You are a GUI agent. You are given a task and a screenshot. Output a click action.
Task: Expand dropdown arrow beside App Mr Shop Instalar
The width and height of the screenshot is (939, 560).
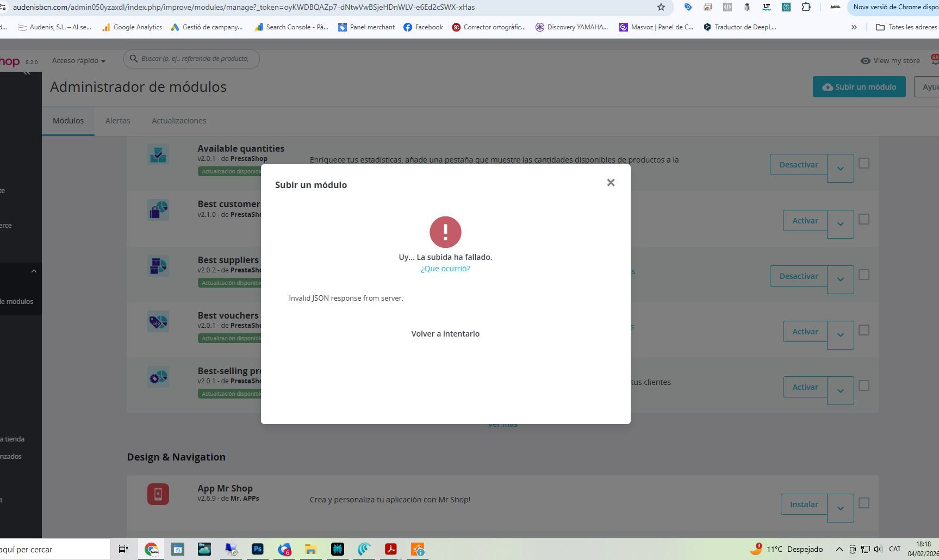click(x=840, y=508)
